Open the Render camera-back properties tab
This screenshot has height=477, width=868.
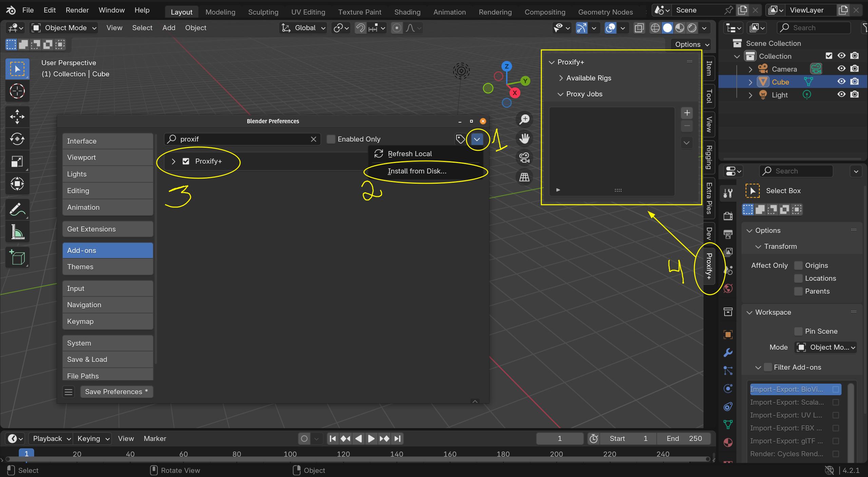click(x=728, y=216)
